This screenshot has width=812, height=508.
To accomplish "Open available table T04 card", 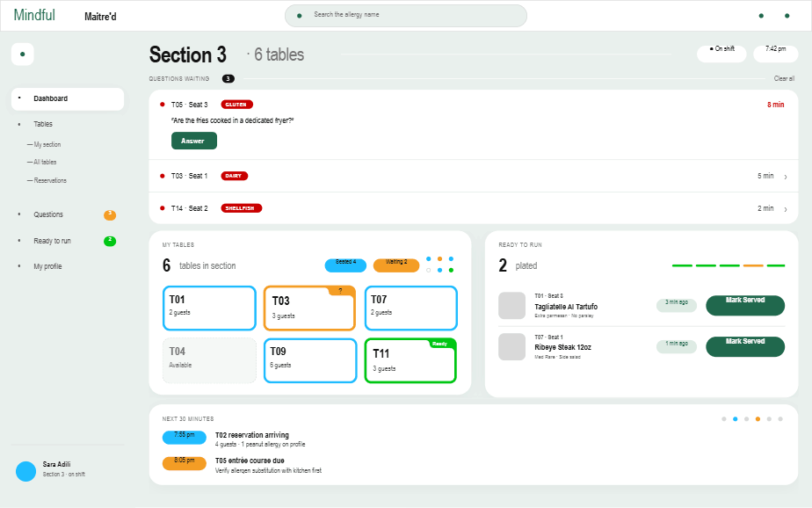I will click(209, 360).
